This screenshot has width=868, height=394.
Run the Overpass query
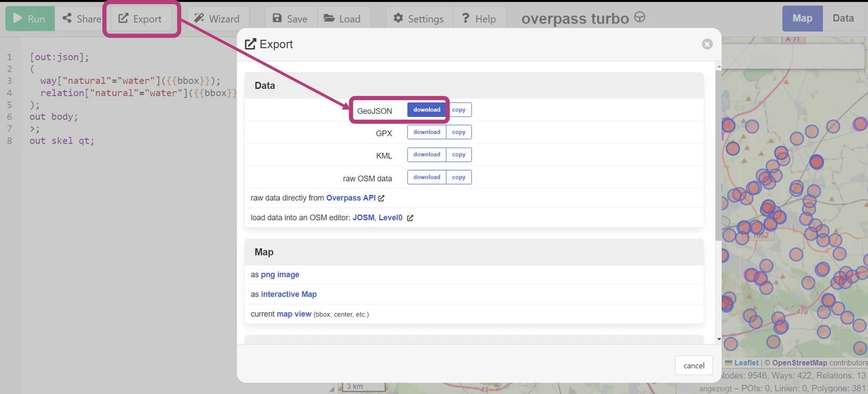(x=30, y=18)
